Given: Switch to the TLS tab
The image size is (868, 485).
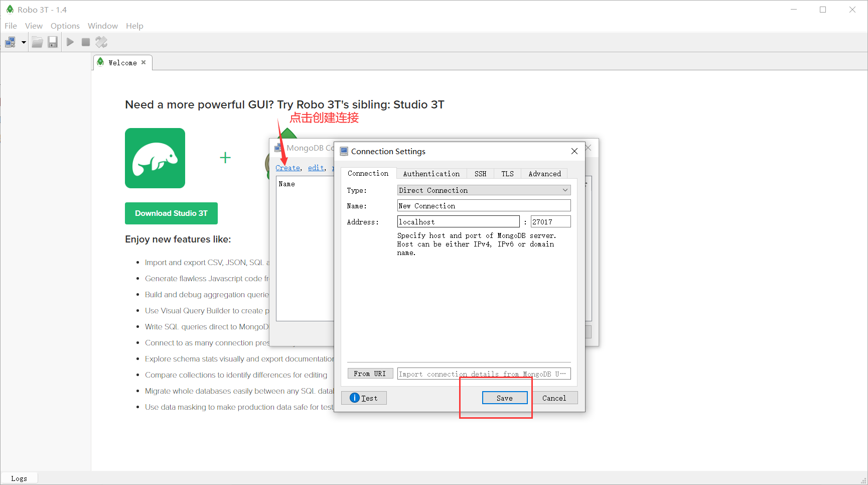Looking at the screenshot, I should 507,174.
